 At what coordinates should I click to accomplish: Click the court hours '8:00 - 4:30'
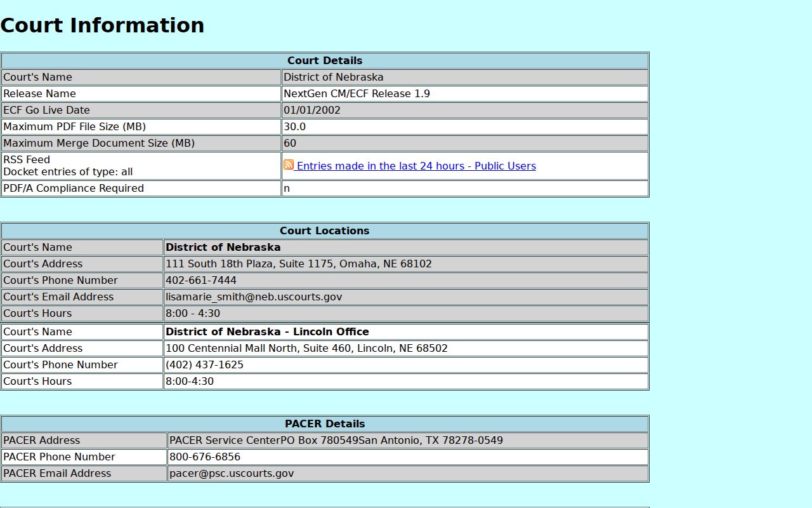point(193,313)
